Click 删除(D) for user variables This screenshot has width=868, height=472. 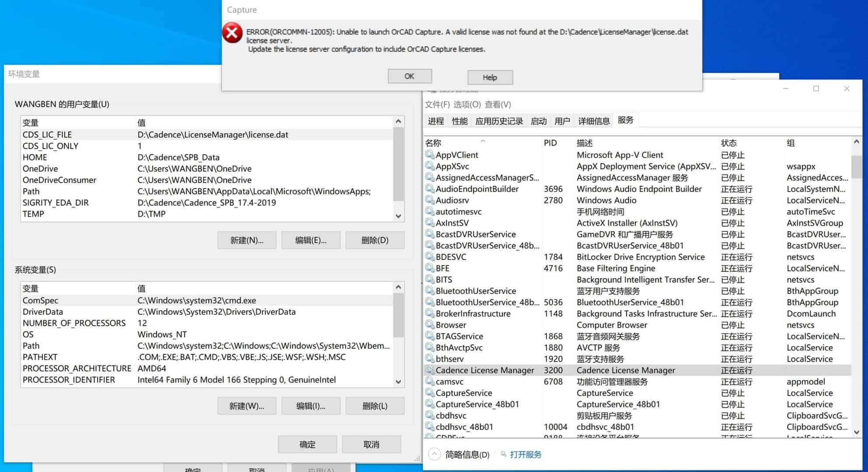point(375,240)
